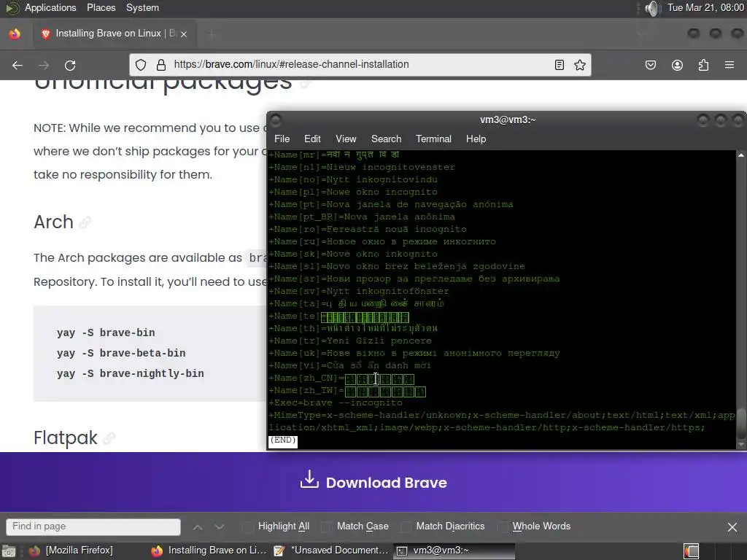This screenshot has width=747, height=560.
Task: Switch to Unsaved Document taskbar entry
Action: (x=332, y=551)
